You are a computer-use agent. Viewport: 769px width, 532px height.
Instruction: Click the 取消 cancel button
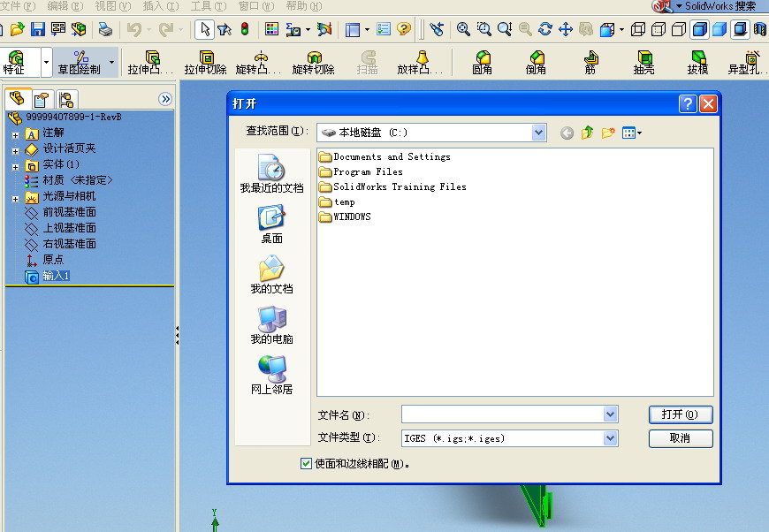tap(681, 438)
